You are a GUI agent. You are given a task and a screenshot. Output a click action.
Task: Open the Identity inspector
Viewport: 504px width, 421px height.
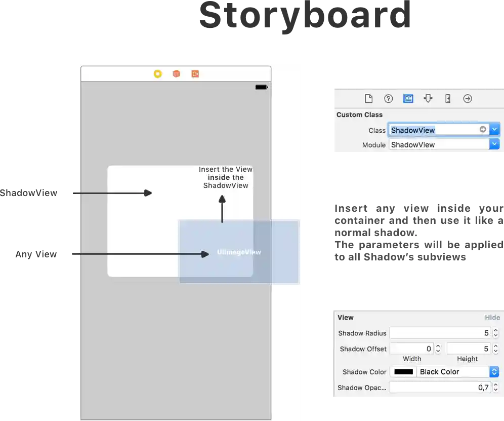[408, 98]
